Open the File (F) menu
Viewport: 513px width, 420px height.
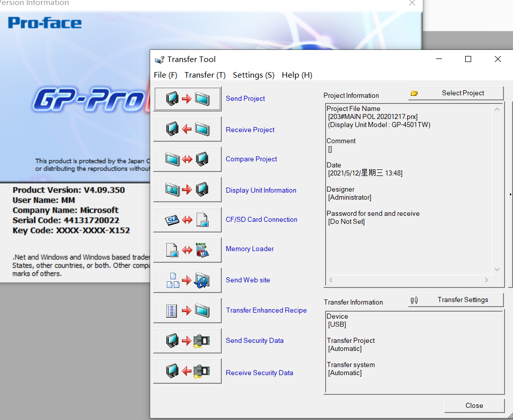click(x=165, y=75)
